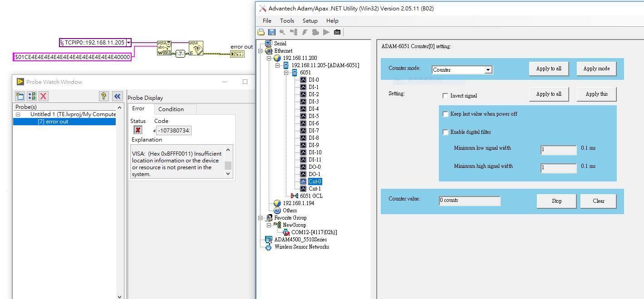Click Apply this button
Viewport: 644px width, 299px height.
coord(596,94)
